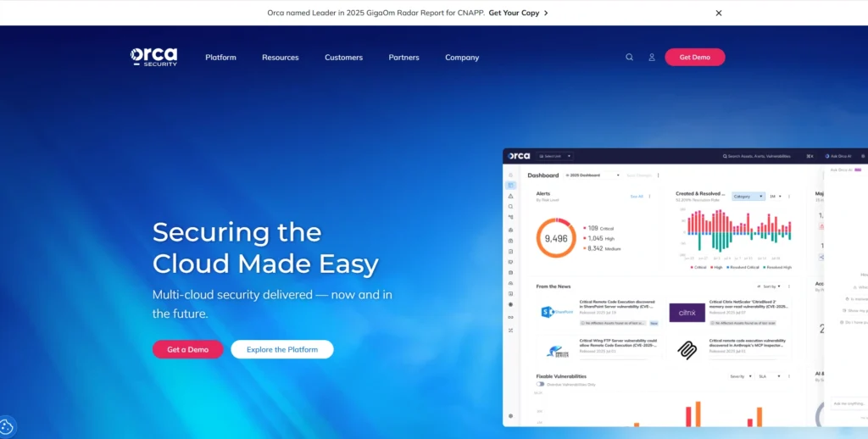
Task: Toggle Overdue Vulnerabilities Only switch
Action: point(540,384)
